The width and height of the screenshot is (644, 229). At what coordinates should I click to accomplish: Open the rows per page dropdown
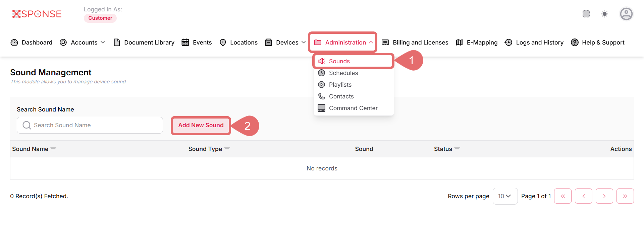tap(505, 196)
